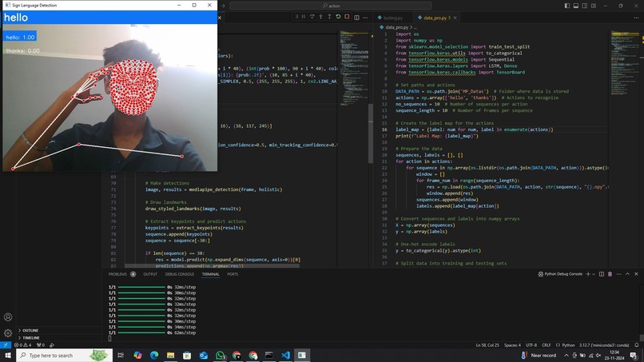Viewport: 644px width, 362px height.
Task: Kill the terminal with the trash icon
Action: [x=610, y=274]
